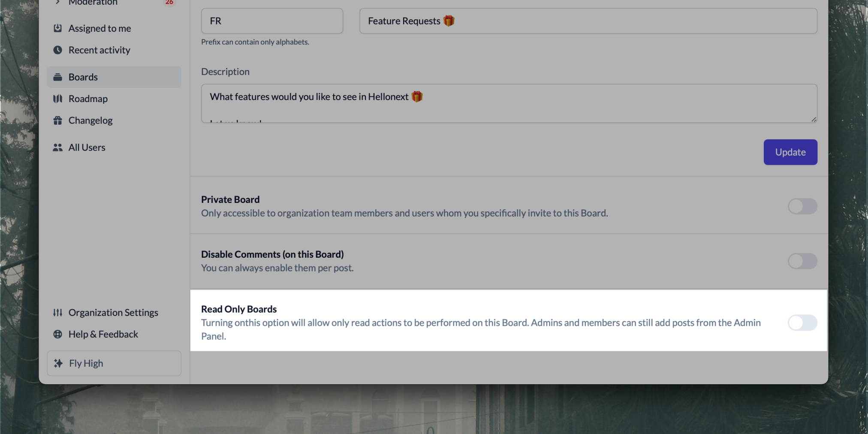Enable the Private Board toggle
This screenshot has height=434, width=868.
[x=802, y=206]
